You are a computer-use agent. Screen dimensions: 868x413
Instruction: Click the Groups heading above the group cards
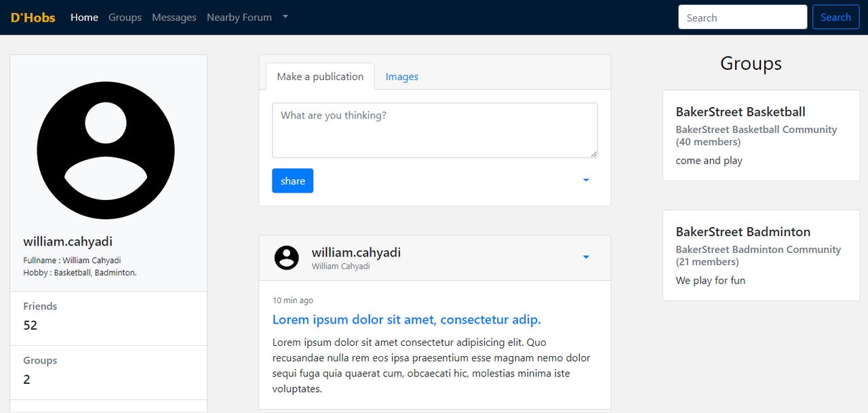tap(751, 64)
